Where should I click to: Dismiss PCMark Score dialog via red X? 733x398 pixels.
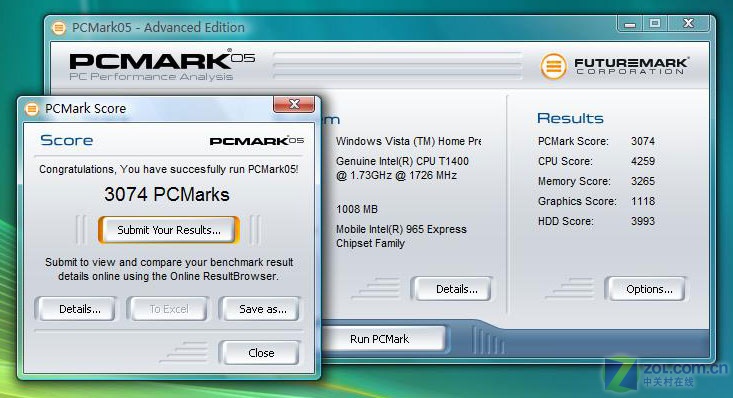click(x=294, y=104)
